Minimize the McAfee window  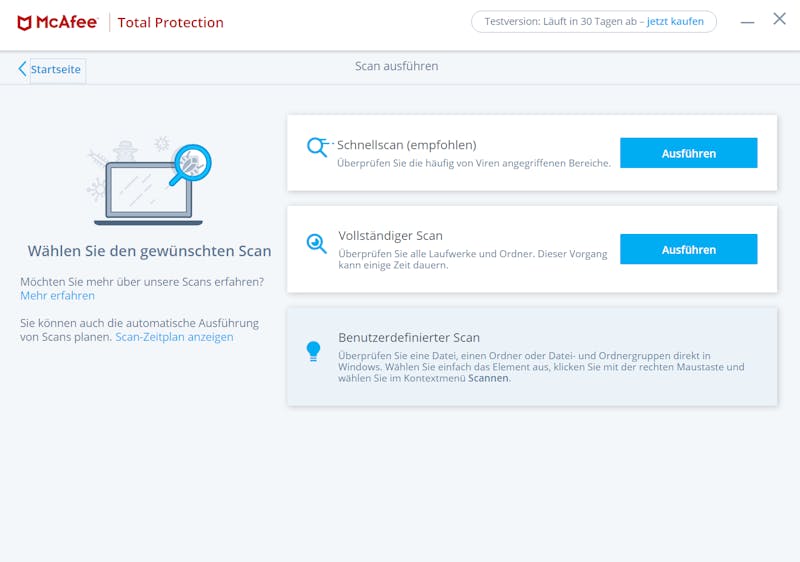click(747, 22)
